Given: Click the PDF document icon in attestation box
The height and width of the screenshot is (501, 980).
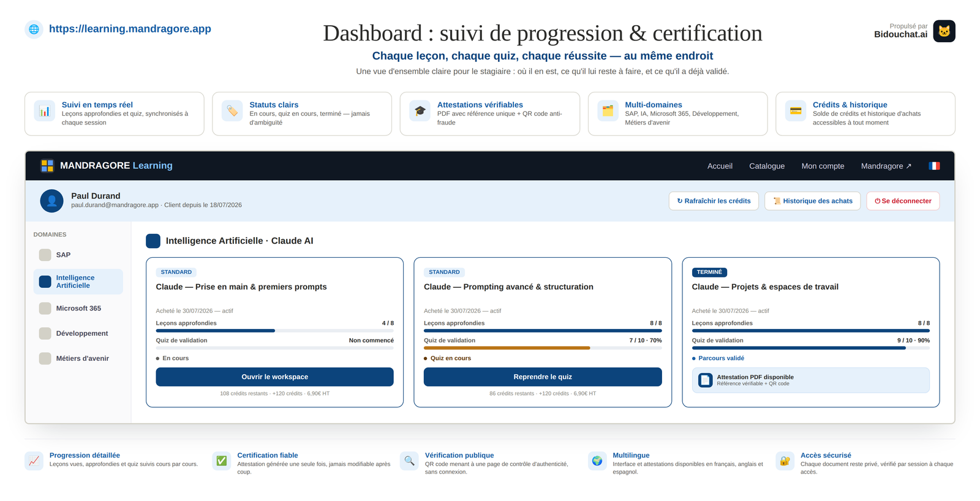Looking at the screenshot, I should tap(706, 380).
